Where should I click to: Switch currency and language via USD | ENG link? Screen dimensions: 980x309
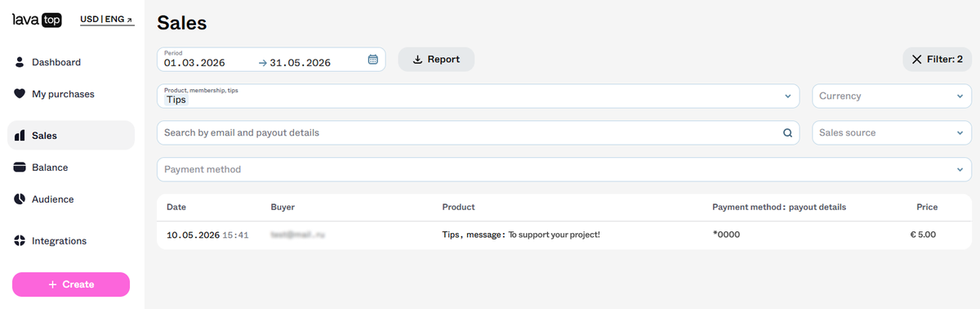107,19
